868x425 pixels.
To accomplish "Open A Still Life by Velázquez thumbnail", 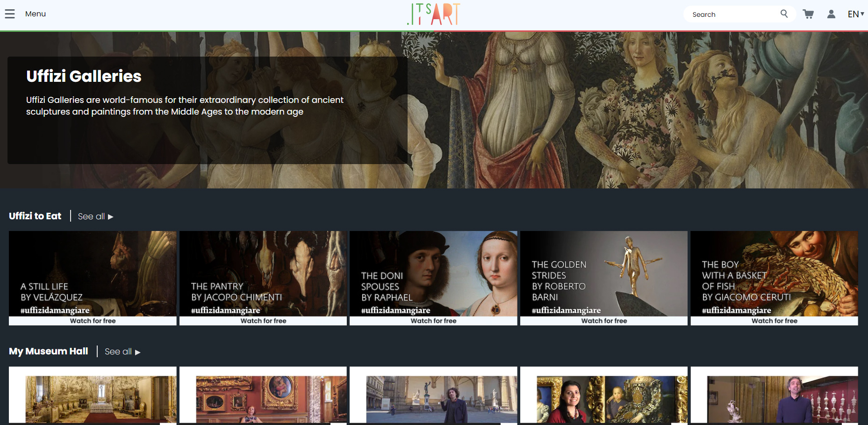I will (93, 274).
